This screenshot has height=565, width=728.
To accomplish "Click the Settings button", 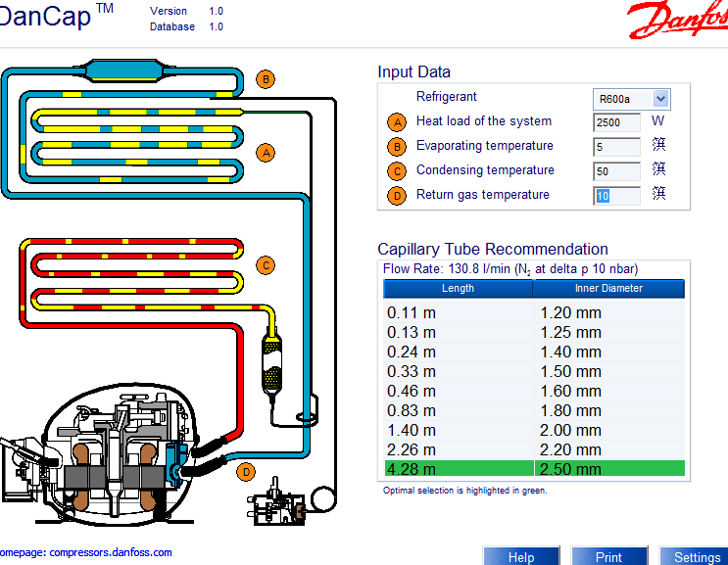I will pos(695,556).
